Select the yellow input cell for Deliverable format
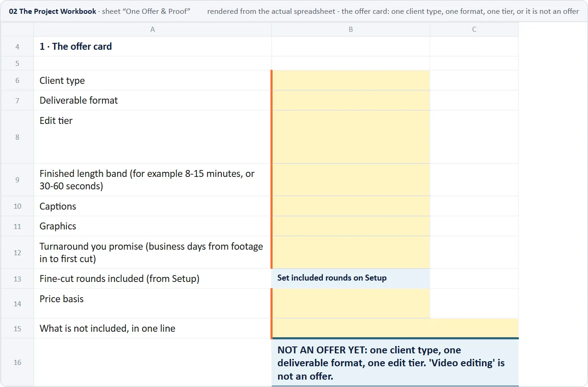The image size is (588, 387). [351, 100]
